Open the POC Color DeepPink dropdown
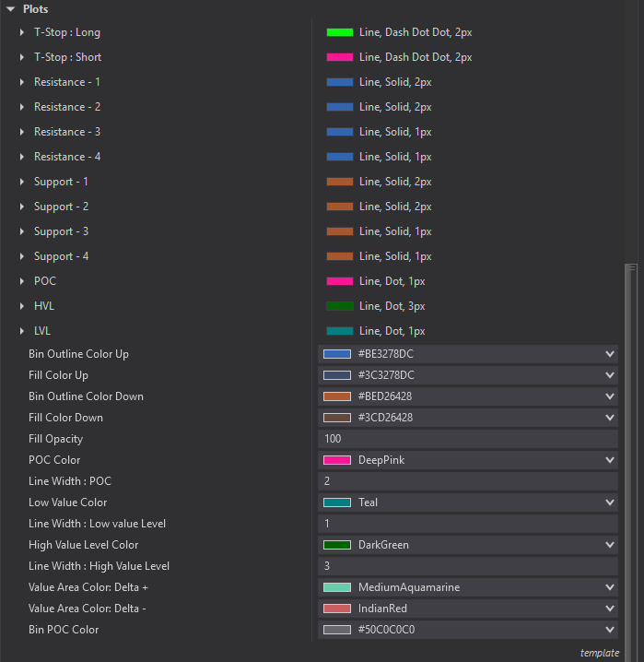The height and width of the screenshot is (662, 644). 608,460
